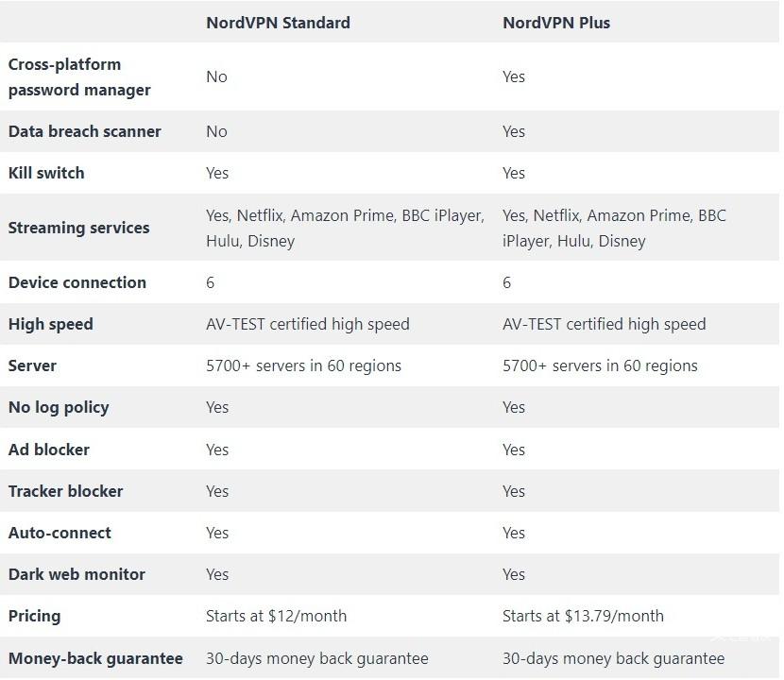Image resolution: width=784 pixels, height=680 pixels.
Task: Click the Dark web monitor label
Action: 77,574
